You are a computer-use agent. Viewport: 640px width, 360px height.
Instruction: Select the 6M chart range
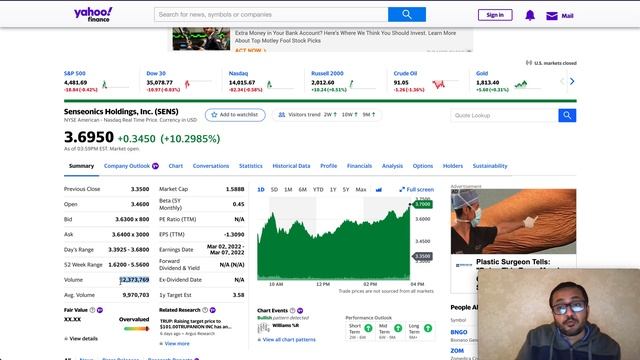(x=302, y=190)
